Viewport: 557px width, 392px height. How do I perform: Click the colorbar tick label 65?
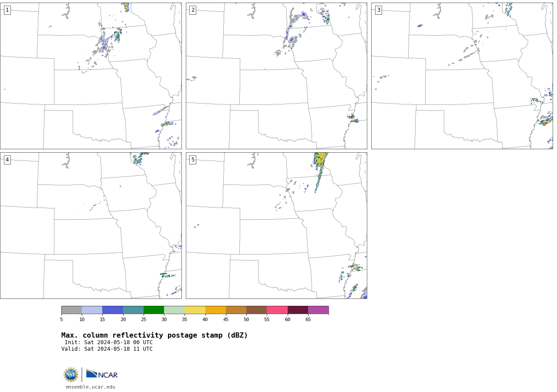[308, 320]
